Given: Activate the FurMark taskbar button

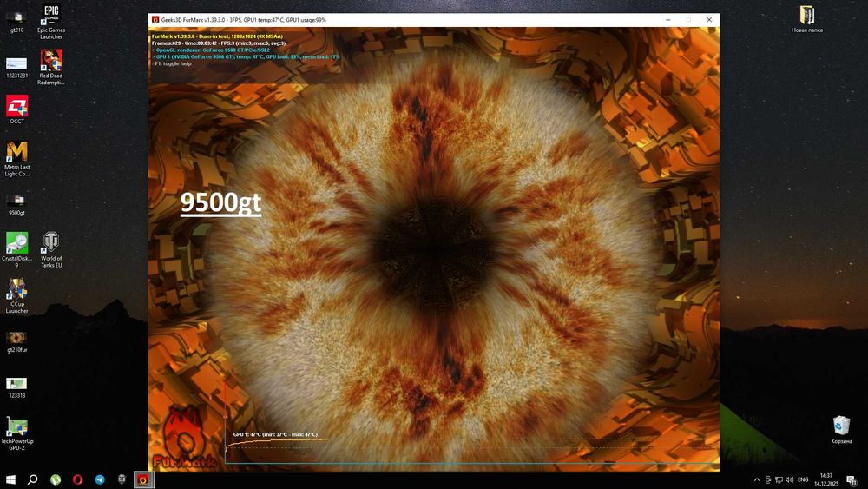Looking at the screenshot, I should click(143, 479).
